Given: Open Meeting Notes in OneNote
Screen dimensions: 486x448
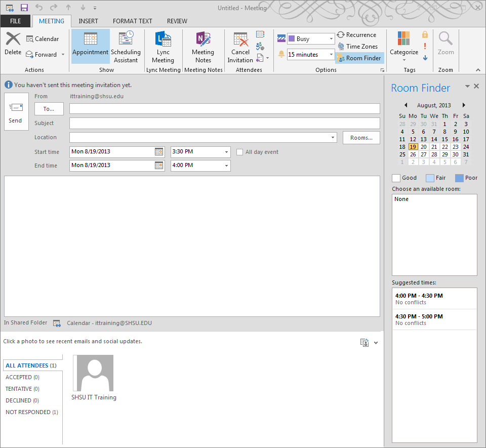Looking at the screenshot, I should point(203,46).
